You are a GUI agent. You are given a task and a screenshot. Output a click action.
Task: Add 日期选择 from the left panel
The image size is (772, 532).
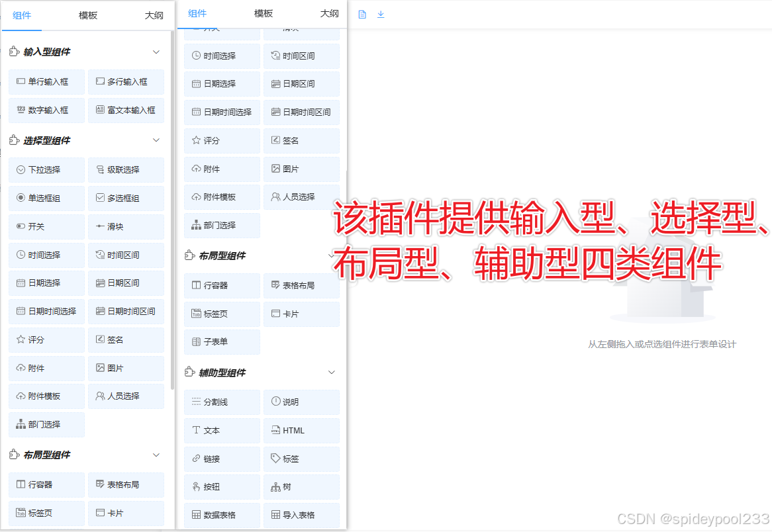point(47,283)
